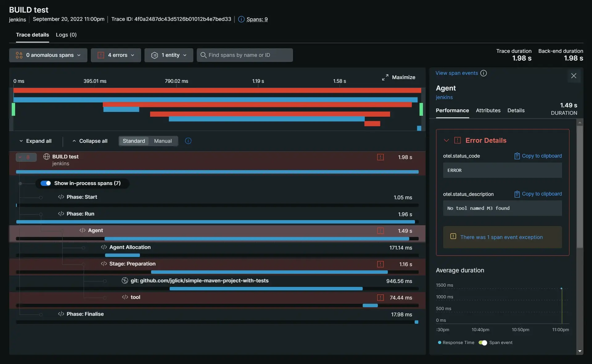Click the git span duration bar

click(266, 289)
